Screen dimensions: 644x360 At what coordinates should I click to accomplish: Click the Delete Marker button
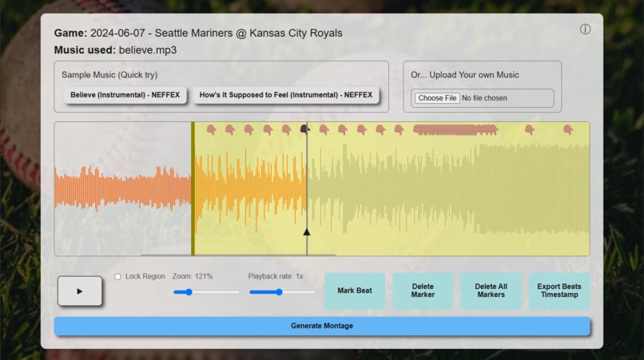[423, 291]
